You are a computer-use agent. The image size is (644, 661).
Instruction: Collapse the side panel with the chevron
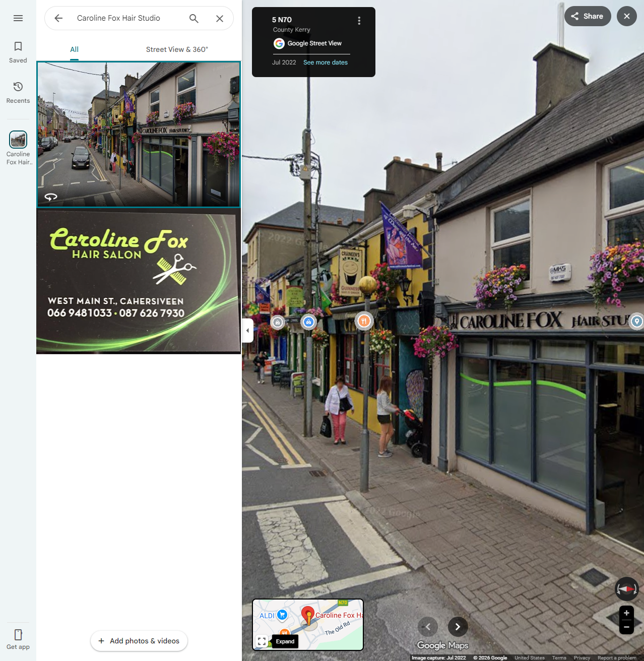247,330
